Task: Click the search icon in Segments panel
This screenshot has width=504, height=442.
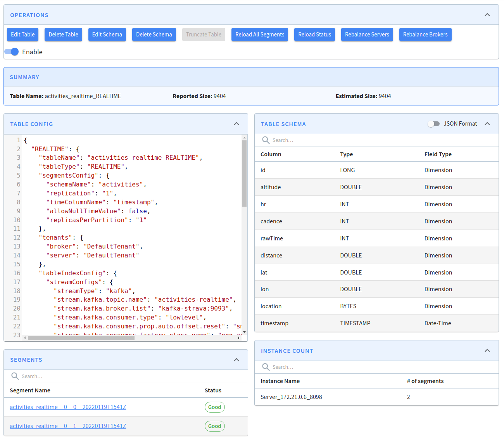Action: 15,376
